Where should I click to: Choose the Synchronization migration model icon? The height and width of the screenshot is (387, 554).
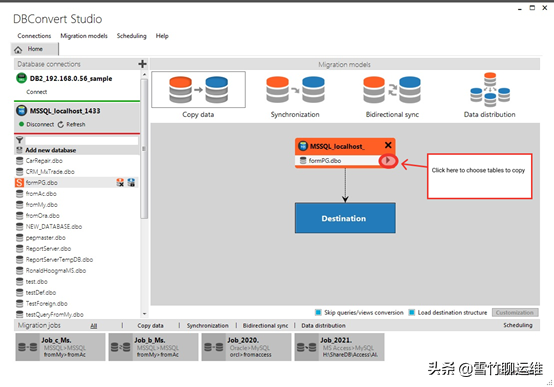295,90
